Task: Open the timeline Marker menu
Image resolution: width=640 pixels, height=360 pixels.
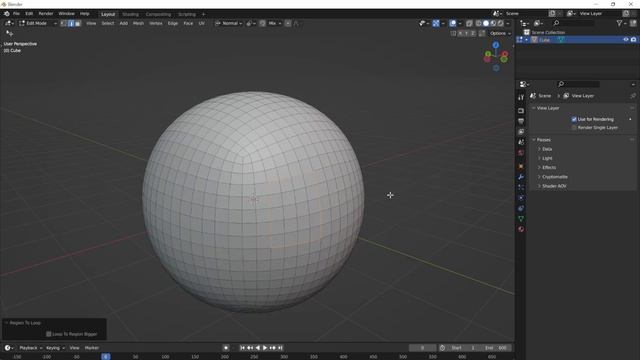Action: click(92, 348)
